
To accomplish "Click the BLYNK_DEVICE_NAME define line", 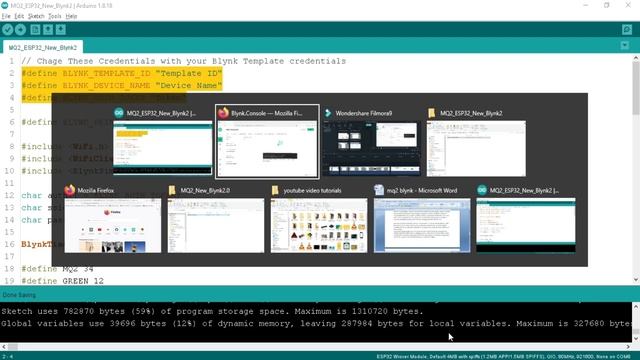I will [122, 86].
